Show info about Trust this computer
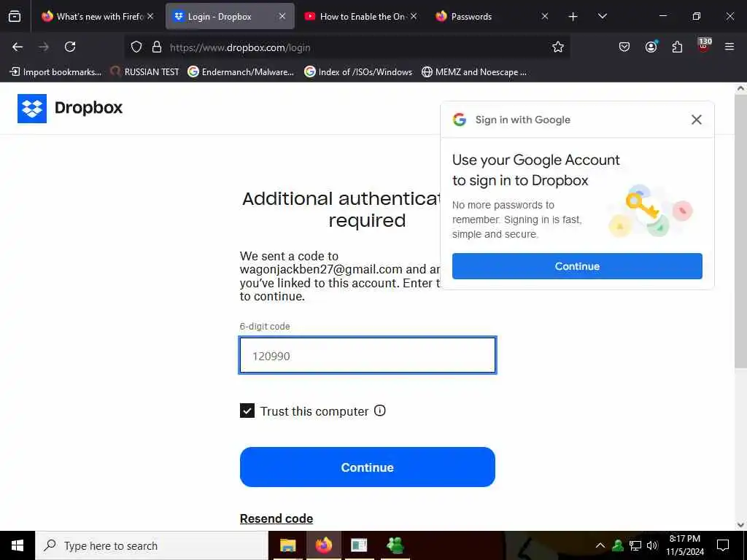This screenshot has height=560, width=747. 379,411
